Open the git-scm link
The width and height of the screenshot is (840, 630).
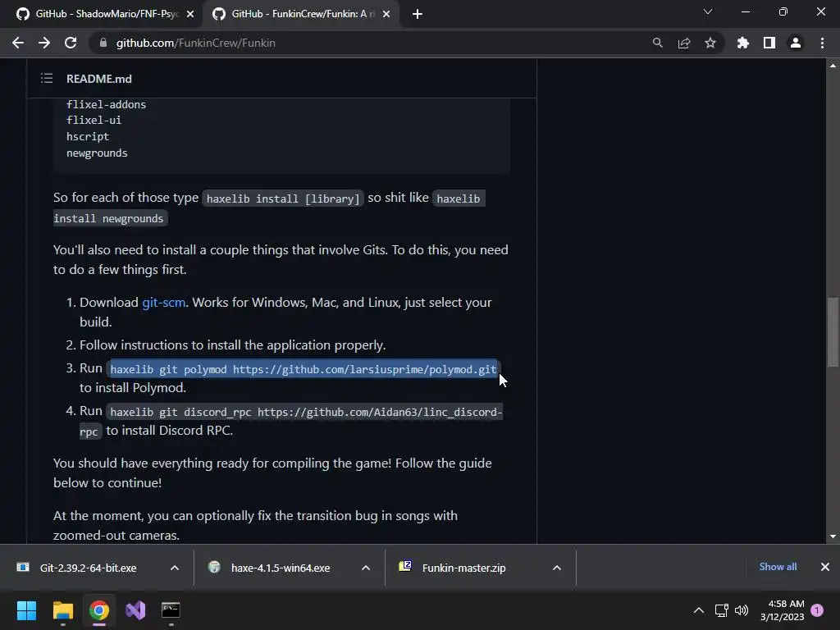(x=163, y=302)
